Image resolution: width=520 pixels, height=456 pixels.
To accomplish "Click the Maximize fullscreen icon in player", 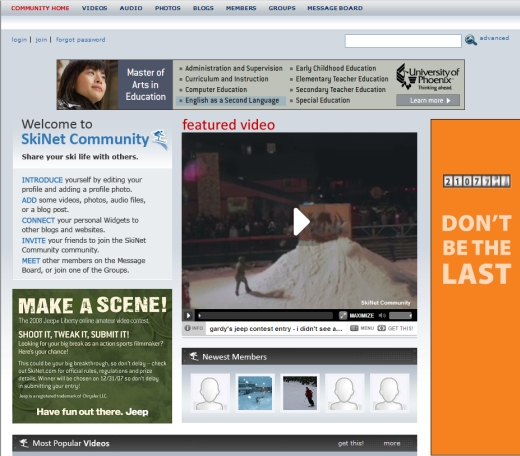I will pos(343,315).
